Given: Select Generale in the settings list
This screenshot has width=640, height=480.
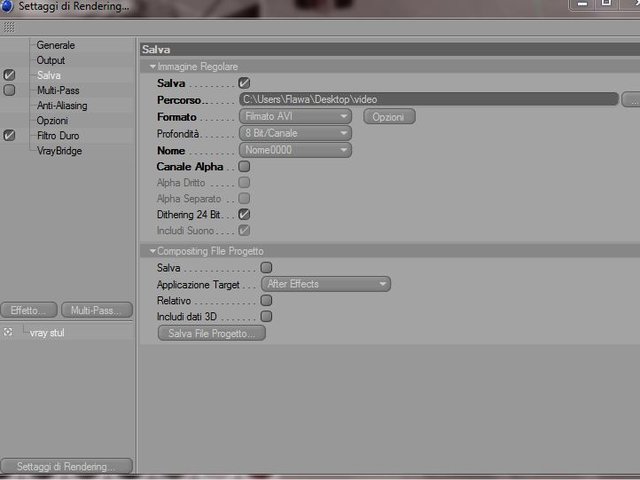Looking at the screenshot, I should (x=56, y=45).
